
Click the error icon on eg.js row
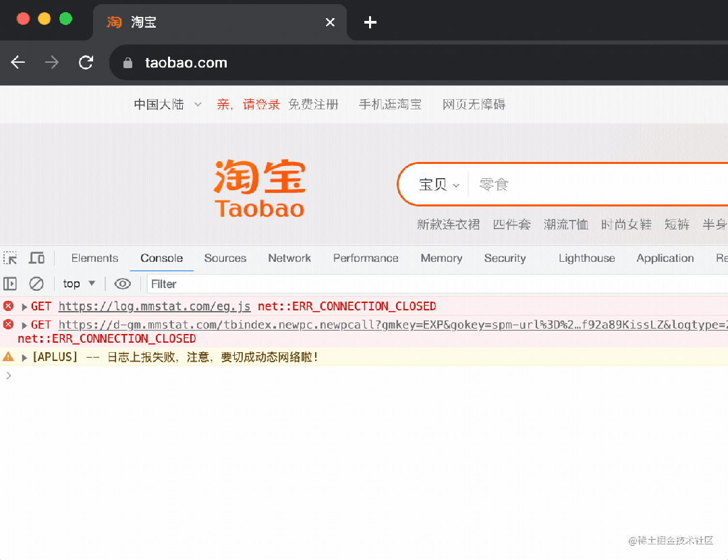point(8,306)
